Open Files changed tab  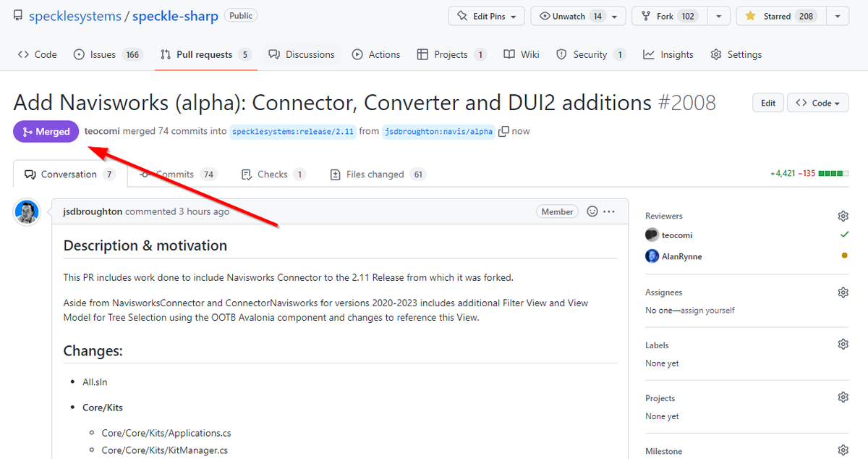[x=378, y=174]
